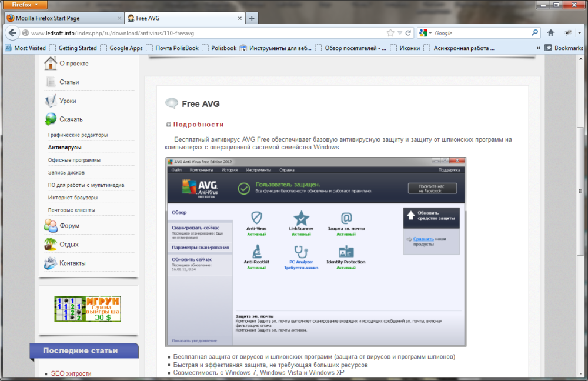
Task: Open Скачать menu item
Action: pos(71,119)
